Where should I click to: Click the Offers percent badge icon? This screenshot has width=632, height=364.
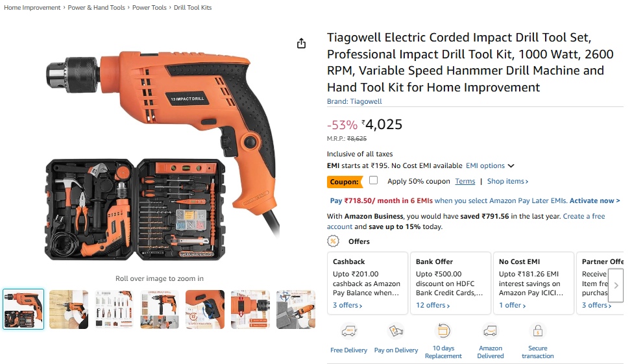coord(333,241)
